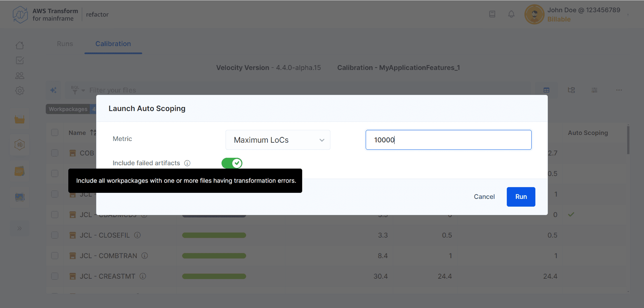Open the home icon in sidebar

(20, 45)
